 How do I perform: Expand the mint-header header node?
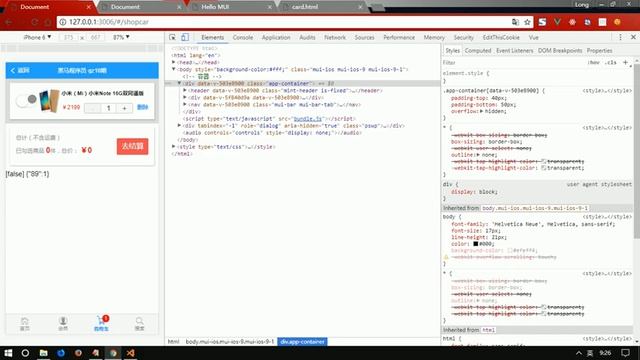pos(185,90)
